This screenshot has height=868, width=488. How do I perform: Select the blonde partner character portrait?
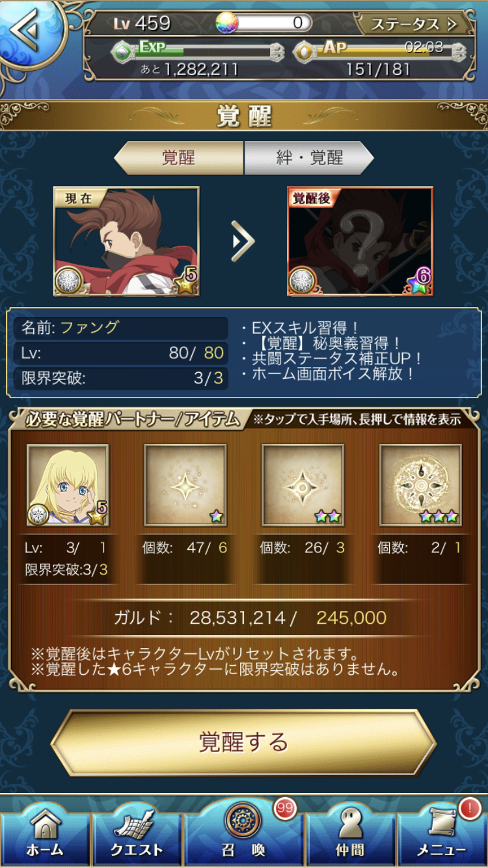pyautogui.click(x=68, y=485)
